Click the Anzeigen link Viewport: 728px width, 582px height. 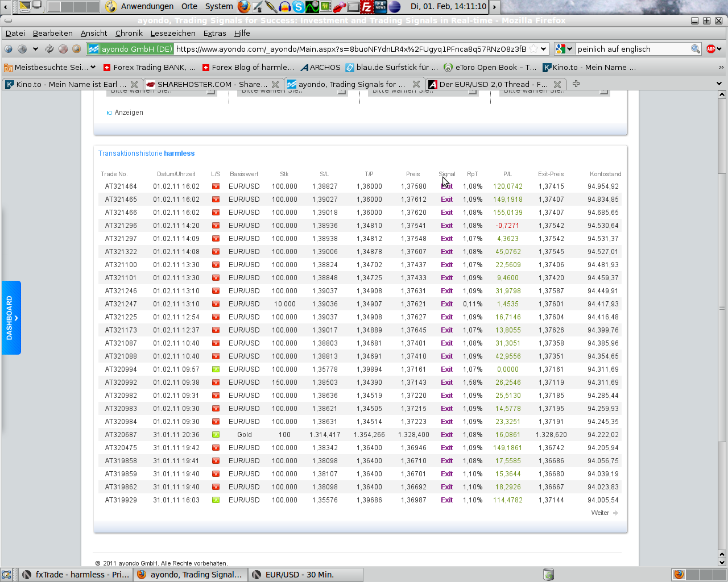(x=129, y=113)
